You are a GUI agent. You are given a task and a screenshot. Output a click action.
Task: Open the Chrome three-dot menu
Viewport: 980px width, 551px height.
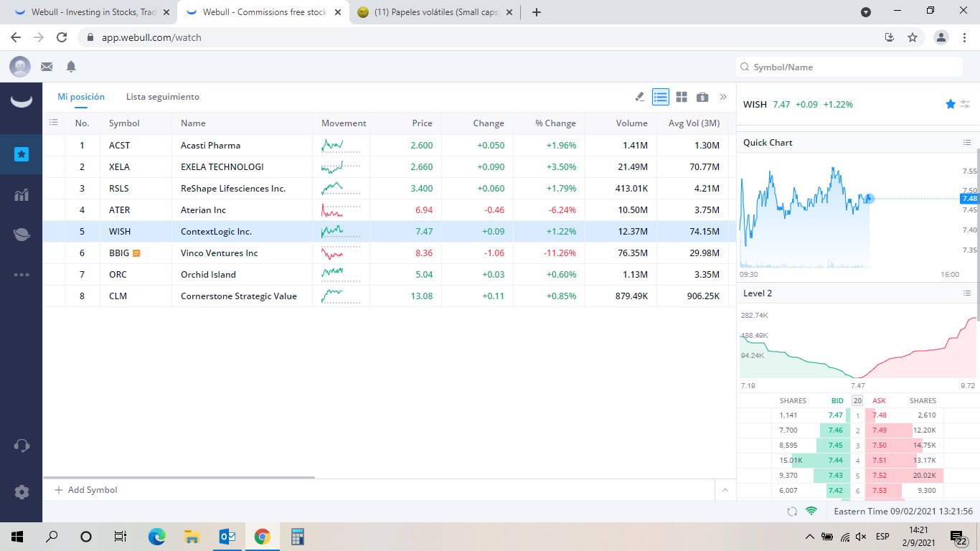tap(966, 37)
